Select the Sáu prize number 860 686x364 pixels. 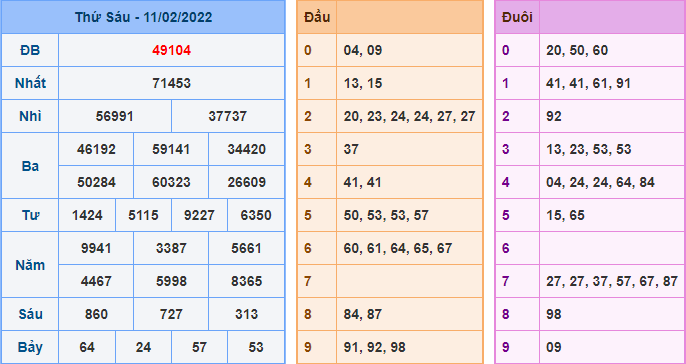click(x=96, y=314)
